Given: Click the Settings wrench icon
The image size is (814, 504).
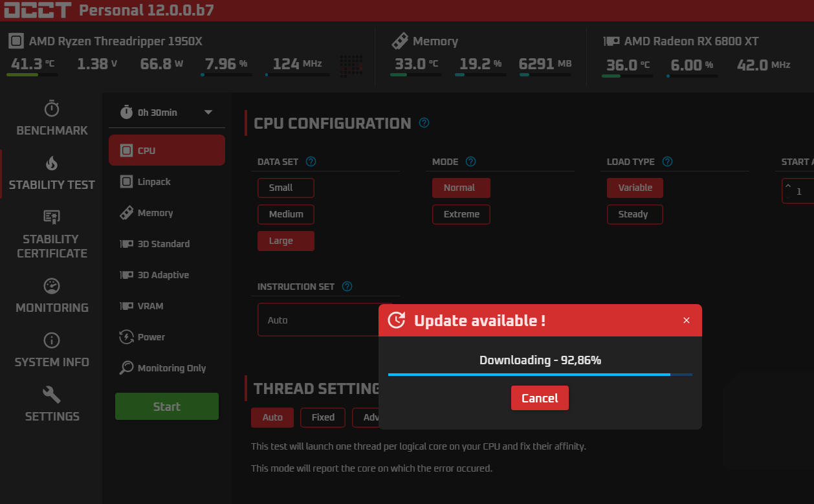Looking at the screenshot, I should pyautogui.click(x=52, y=394).
